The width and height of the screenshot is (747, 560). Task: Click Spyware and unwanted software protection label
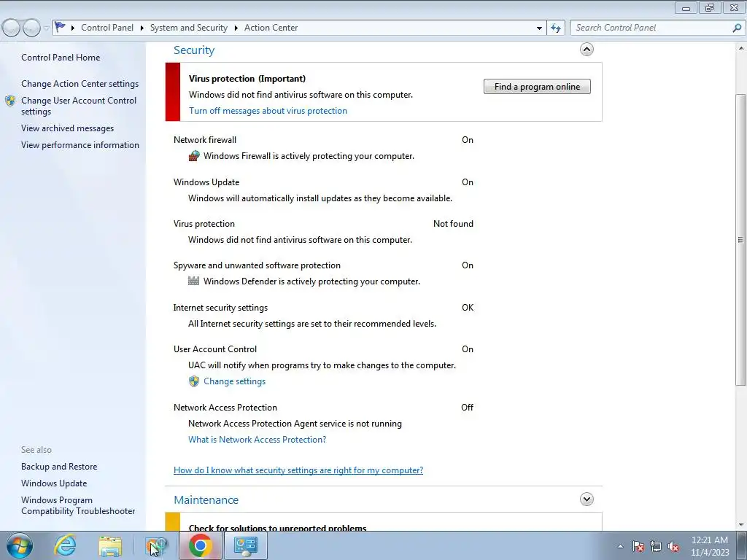coord(257,265)
